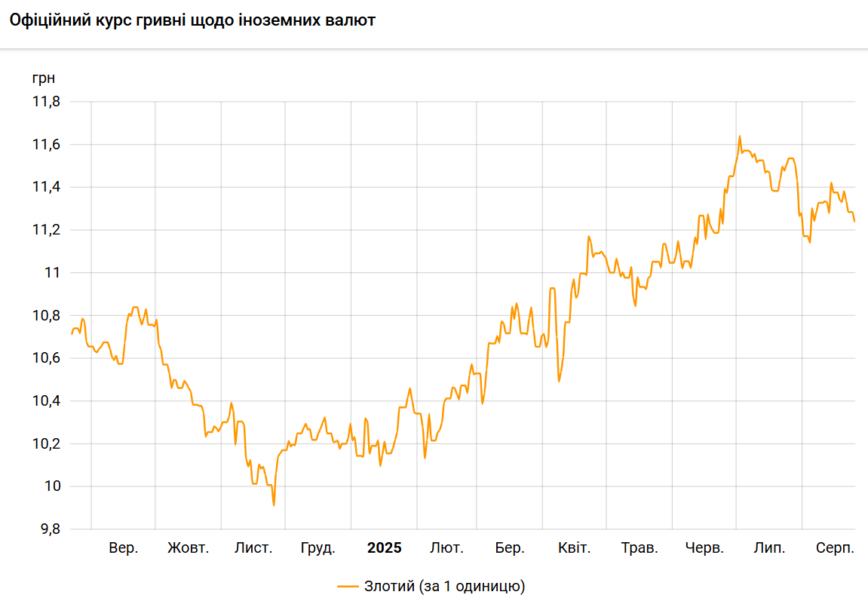Viewport: 868px width, 601px height.
Task: Select the Груд. month label
Action: (317, 548)
